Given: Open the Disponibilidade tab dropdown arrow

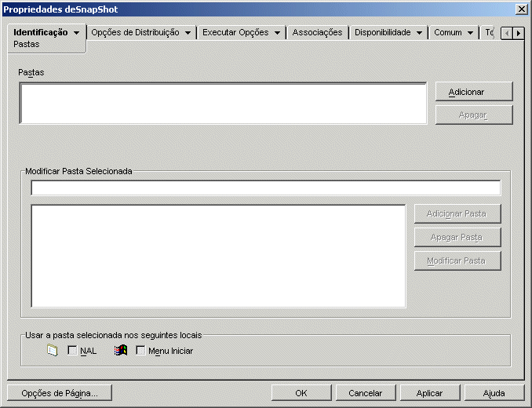Looking at the screenshot, I should 419,33.
